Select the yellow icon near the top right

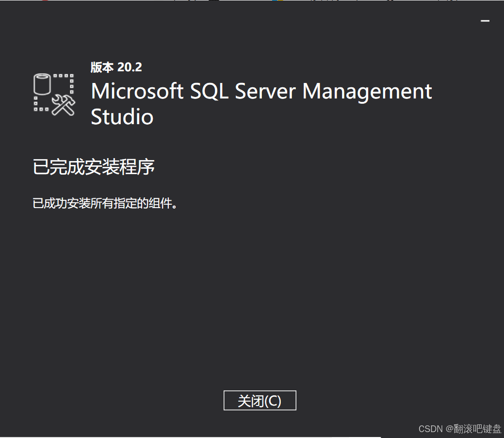pyautogui.click(x=280, y=1)
